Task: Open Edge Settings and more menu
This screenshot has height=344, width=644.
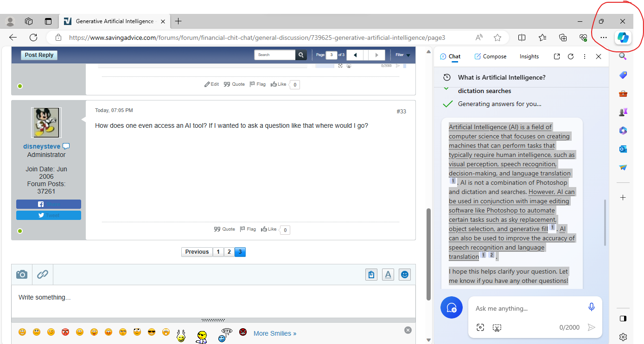Action: coord(603,38)
